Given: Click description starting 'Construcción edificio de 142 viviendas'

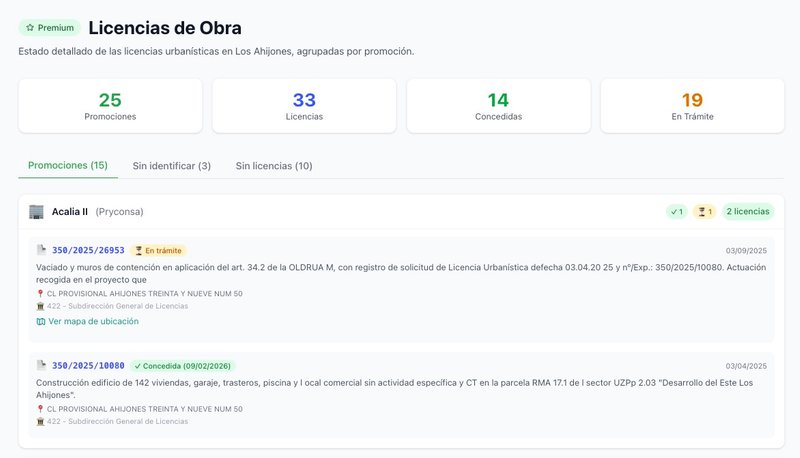Looking at the screenshot, I should pyautogui.click(x=394, y=389).
